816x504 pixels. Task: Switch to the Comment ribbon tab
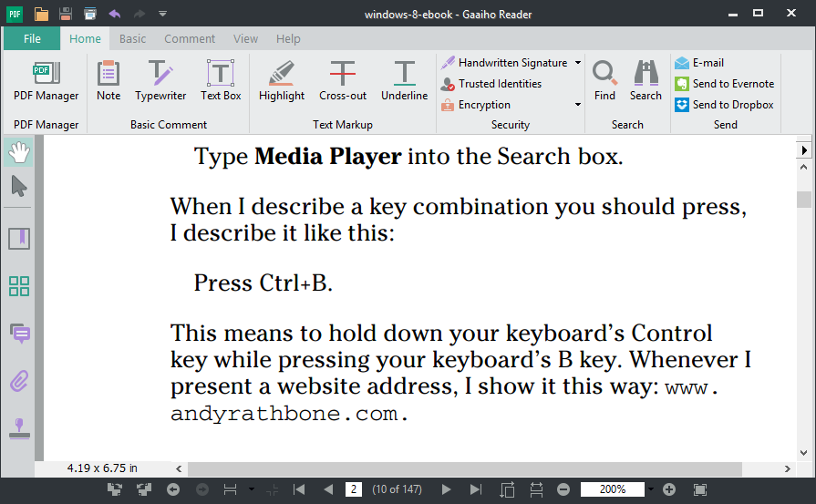point(190,39)
